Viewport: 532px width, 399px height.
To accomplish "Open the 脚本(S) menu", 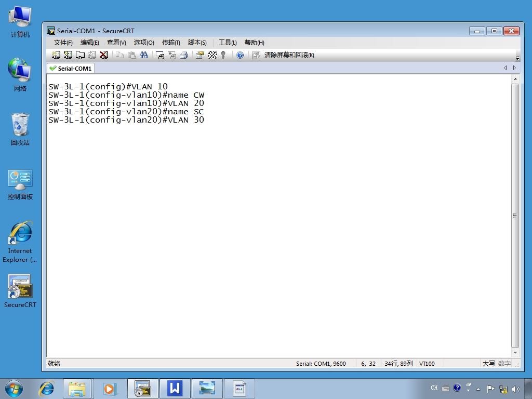I will pyautogui.click(x=197, y=43).
